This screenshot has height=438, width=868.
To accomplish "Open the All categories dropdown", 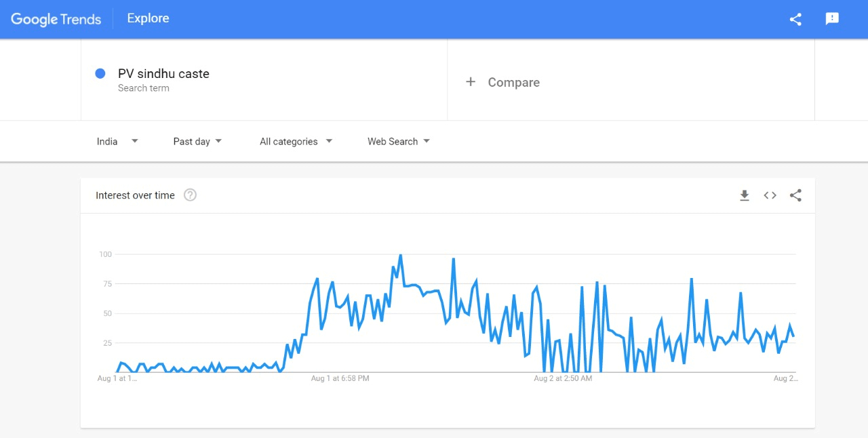I will 296,141.
